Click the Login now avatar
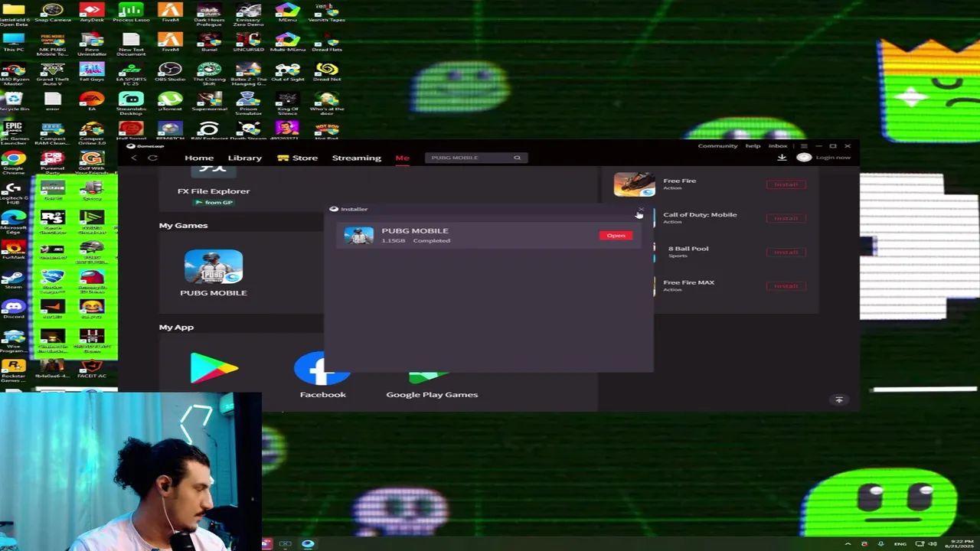 [804, 158]
